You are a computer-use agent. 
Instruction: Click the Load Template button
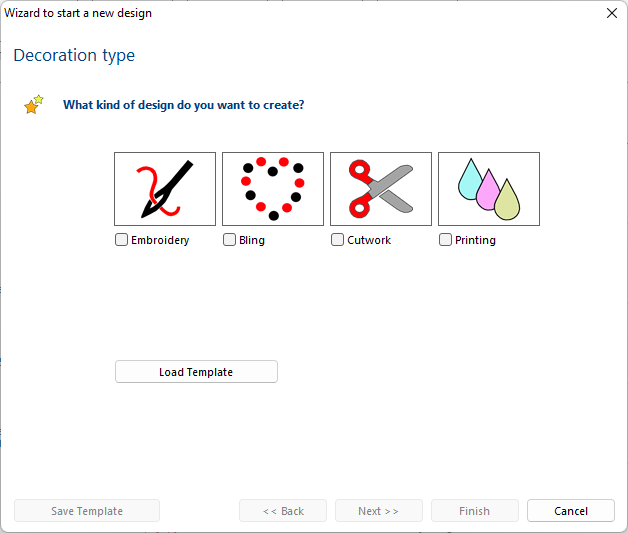(196, 372)
